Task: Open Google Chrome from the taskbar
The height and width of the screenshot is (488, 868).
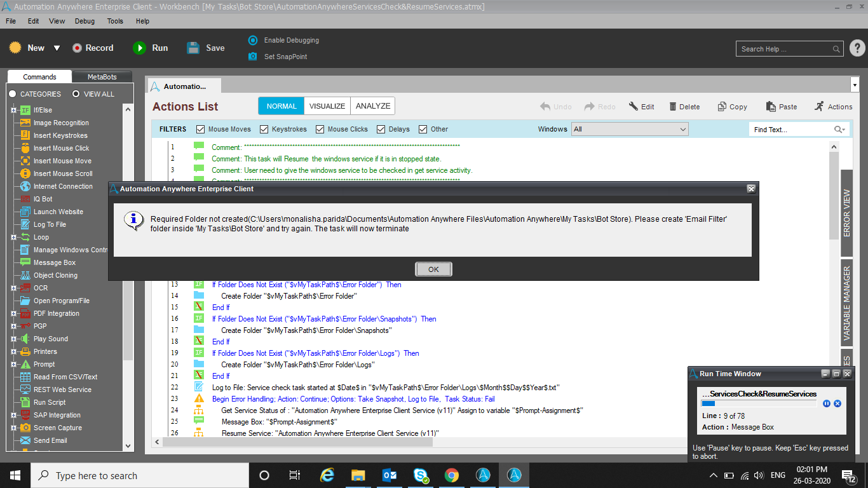Action: (452, 475)
